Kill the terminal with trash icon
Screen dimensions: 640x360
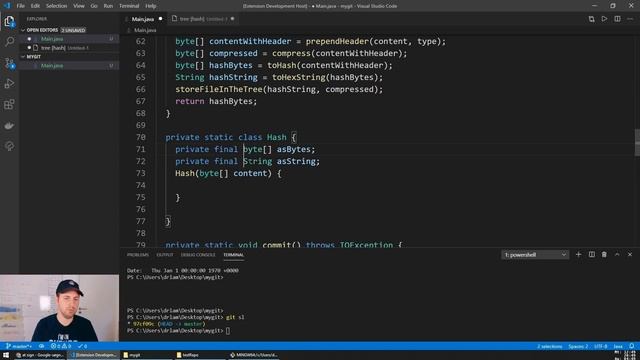coord(604,255)
